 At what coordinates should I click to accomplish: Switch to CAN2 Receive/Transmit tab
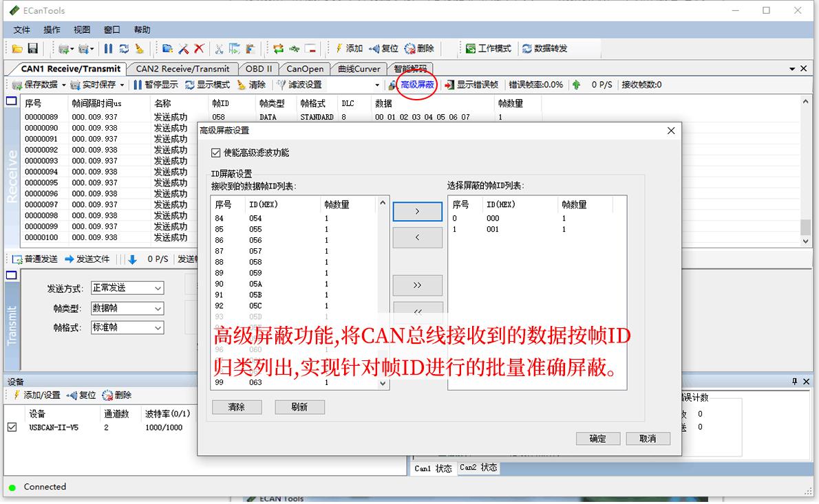(182, 69)
